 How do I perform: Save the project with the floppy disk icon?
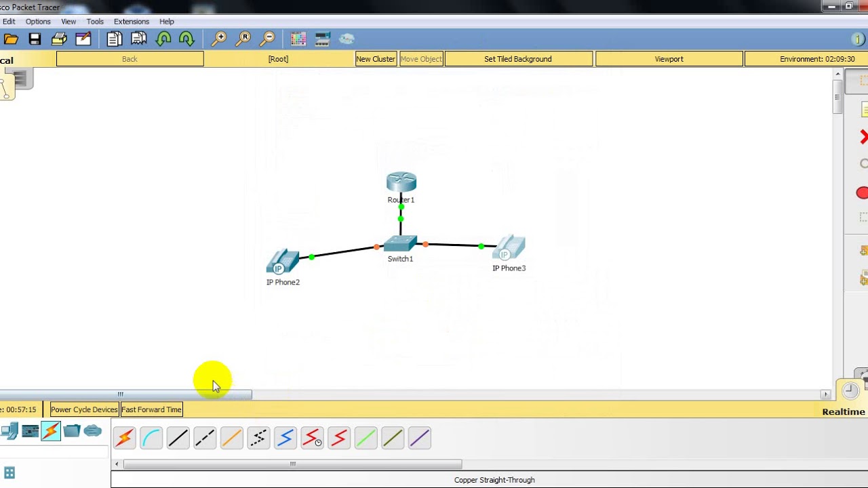coord(35,39)
